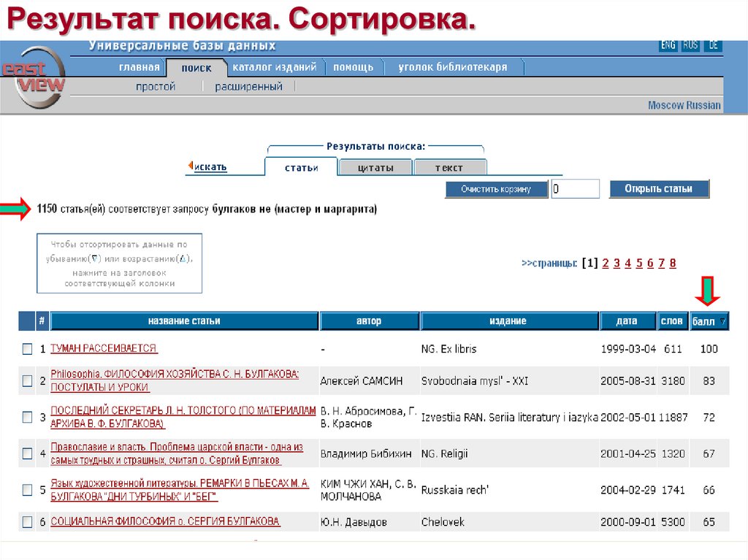Switch interface language to ENG

[668, 45]
